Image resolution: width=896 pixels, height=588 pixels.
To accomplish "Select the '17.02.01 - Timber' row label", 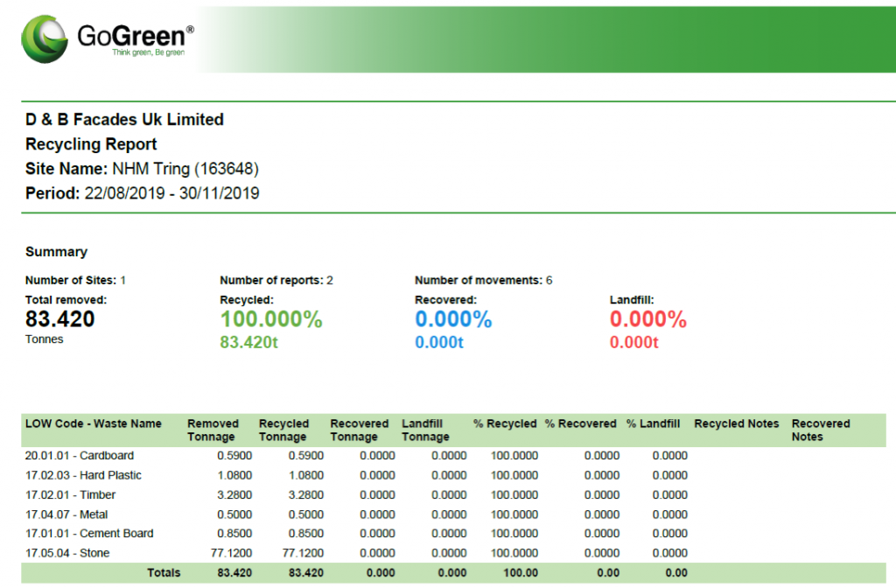I will point(70,494).
